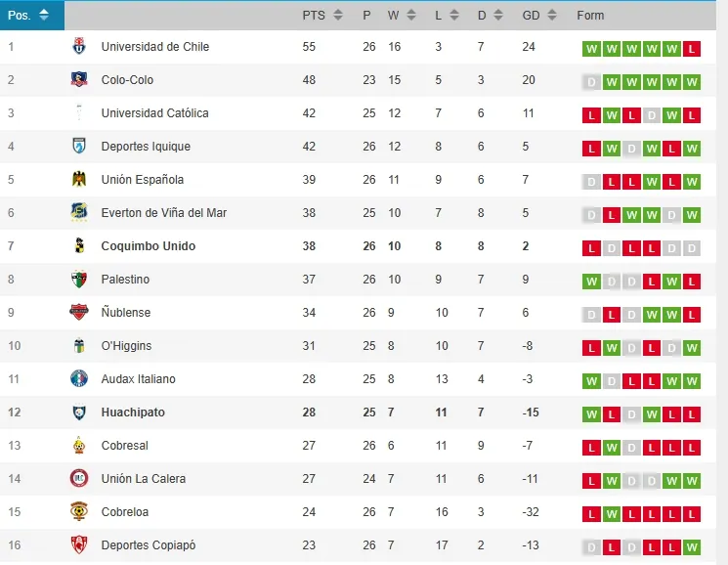Open the Huachipato team link
This screenshot has width=728, height=565.
point(133,413)
